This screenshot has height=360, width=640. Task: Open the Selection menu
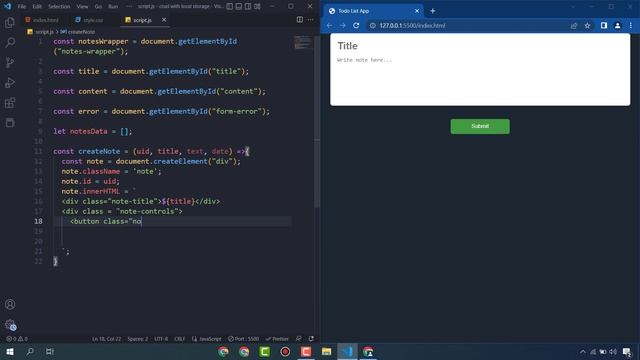coord(59,7)
